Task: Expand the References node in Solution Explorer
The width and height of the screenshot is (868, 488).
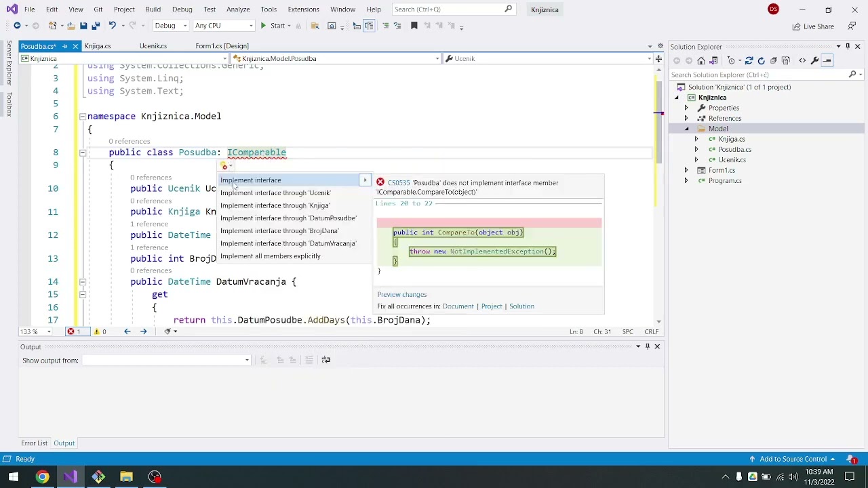Action: [x=686, y=119]
